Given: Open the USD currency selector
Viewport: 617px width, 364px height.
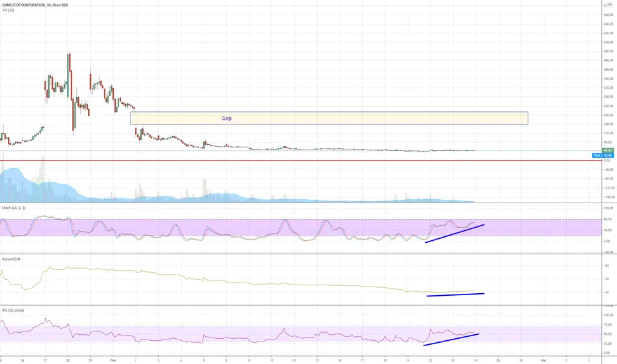Looking at the screenshot, I should (x=609, y=5).
